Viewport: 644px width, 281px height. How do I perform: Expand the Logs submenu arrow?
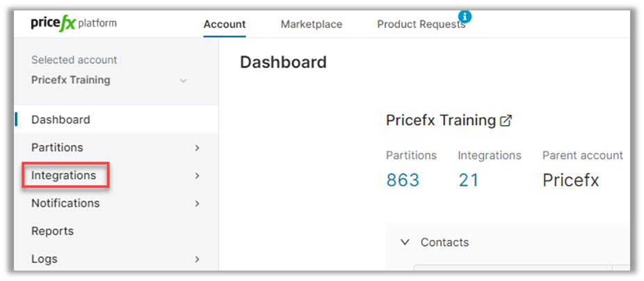[197, 259]
